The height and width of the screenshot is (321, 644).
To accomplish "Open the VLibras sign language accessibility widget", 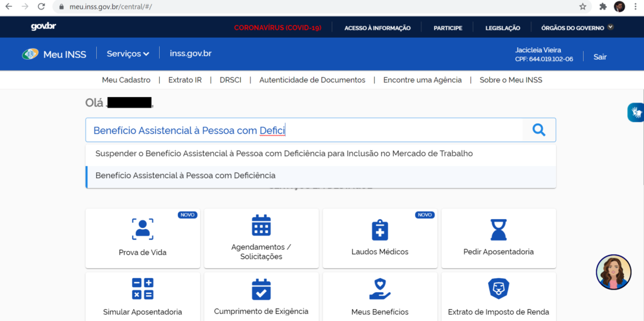I will [636, 112].
